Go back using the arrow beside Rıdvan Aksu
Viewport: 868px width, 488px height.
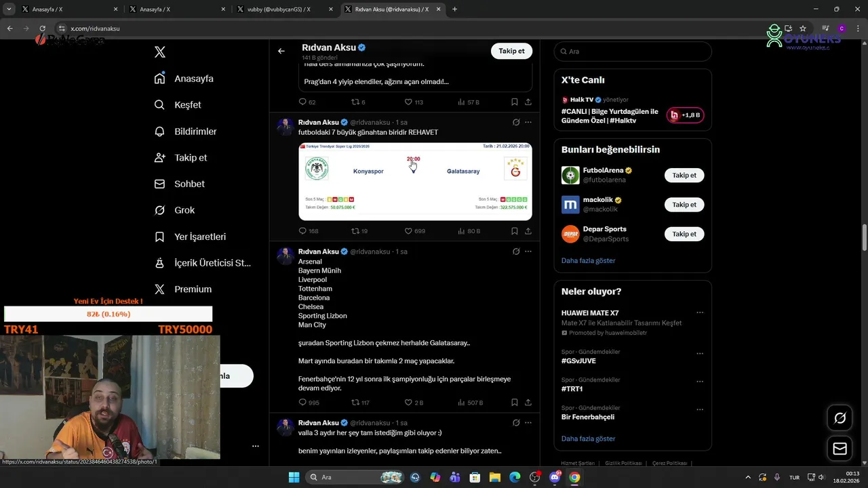coord(281,51)
